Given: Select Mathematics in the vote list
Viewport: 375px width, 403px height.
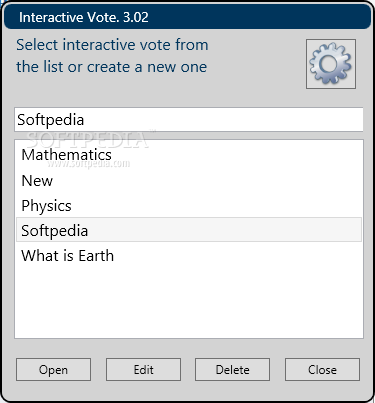Looking at the screenshot, I should coord(189,155).
